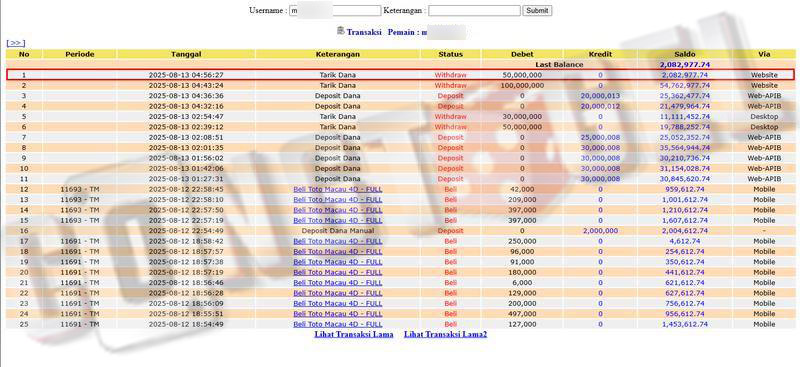Click the Status column header
This screenshot has height=367, width=800.
(451, 54)
